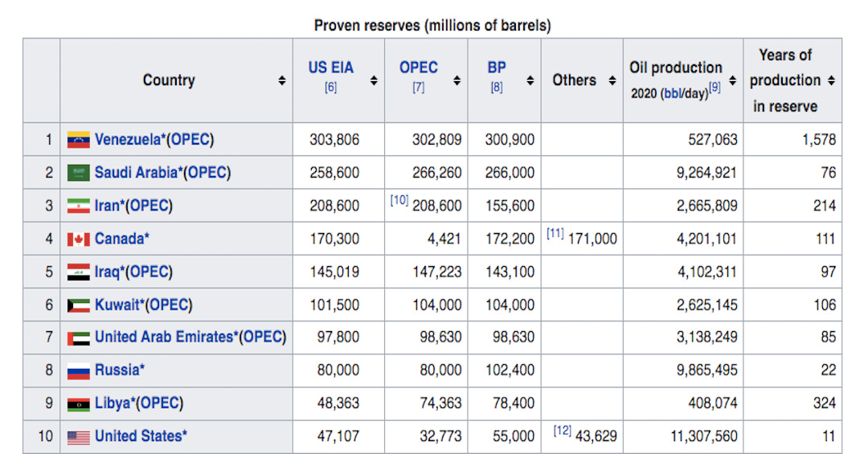868x454 pixels.
Task: Click the Others column header text
Action: click(574, 80)
